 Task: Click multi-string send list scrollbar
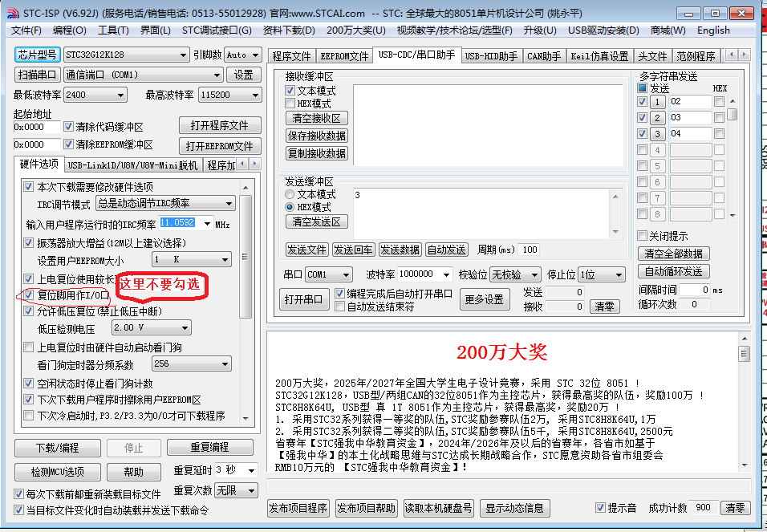click(733, 157)
